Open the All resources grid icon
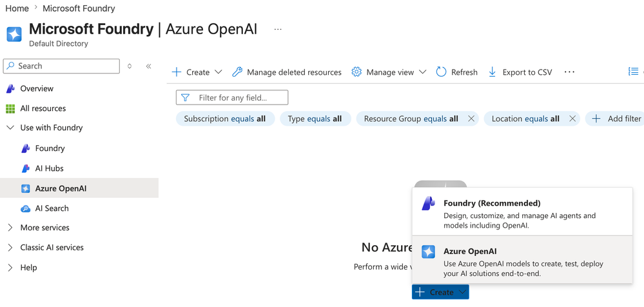The height and width of the screenshot is (307, 644). pos(10,108)
